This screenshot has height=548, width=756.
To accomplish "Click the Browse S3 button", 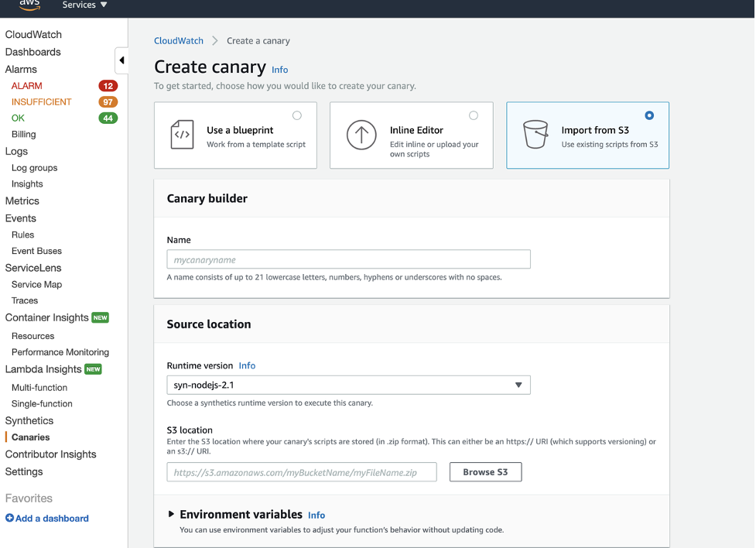I will click(x=485, y=471).
